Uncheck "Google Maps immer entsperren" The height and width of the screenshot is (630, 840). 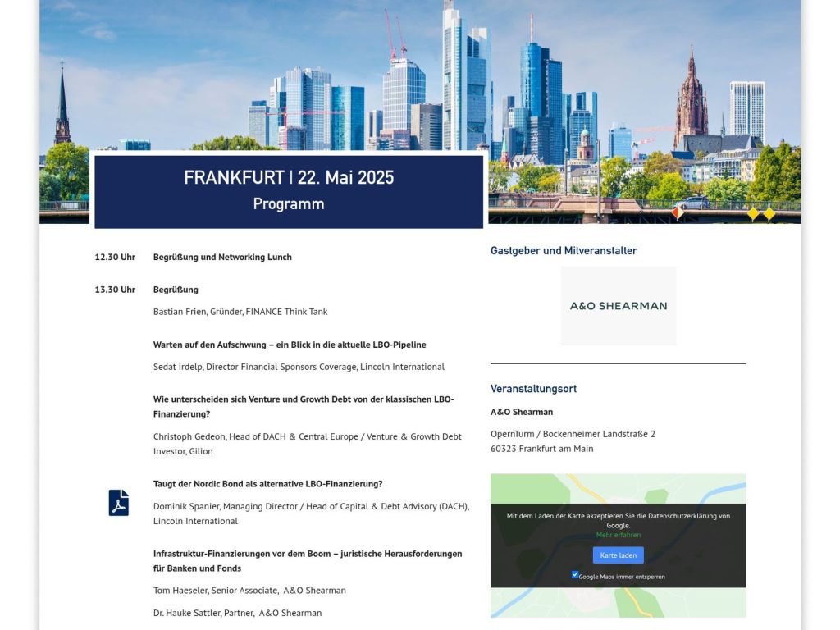574,576
